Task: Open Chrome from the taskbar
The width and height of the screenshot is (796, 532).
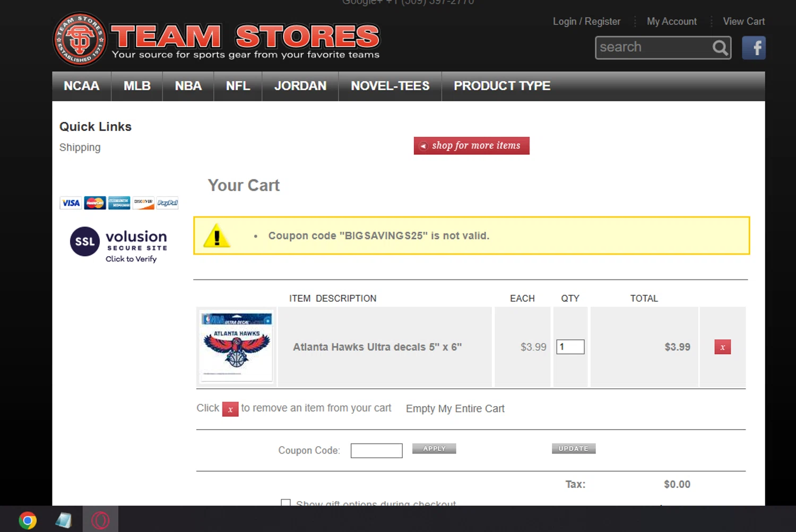Action: pyautogui.click(x=28, y=520)
